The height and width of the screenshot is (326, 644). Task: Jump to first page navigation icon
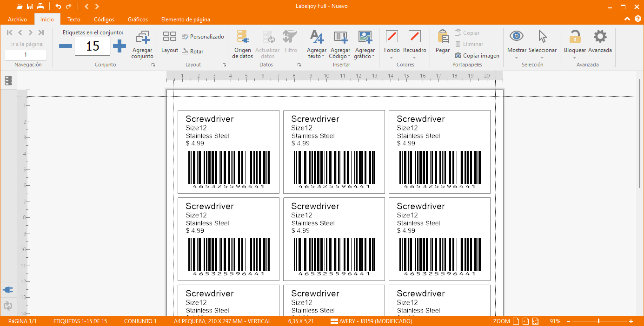[x=9, y=33]
